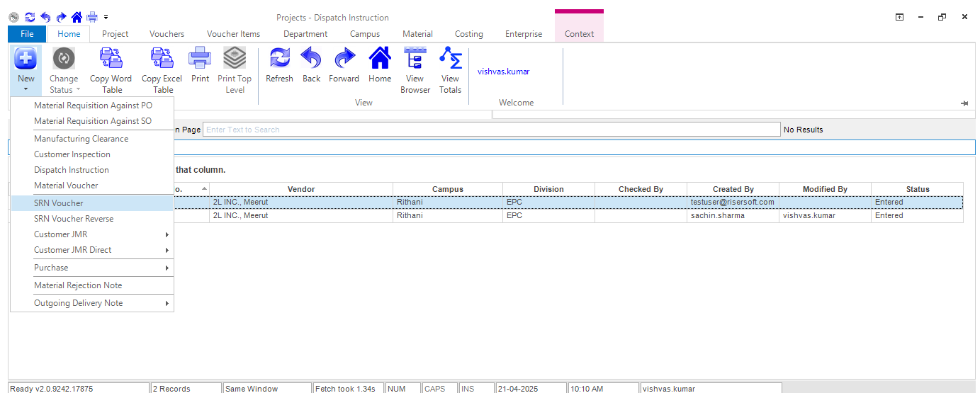Viewport: 980px width, 393px height.
Task: Switch to the Enterprise ribbon tab
Action: (x=524, y=34)
